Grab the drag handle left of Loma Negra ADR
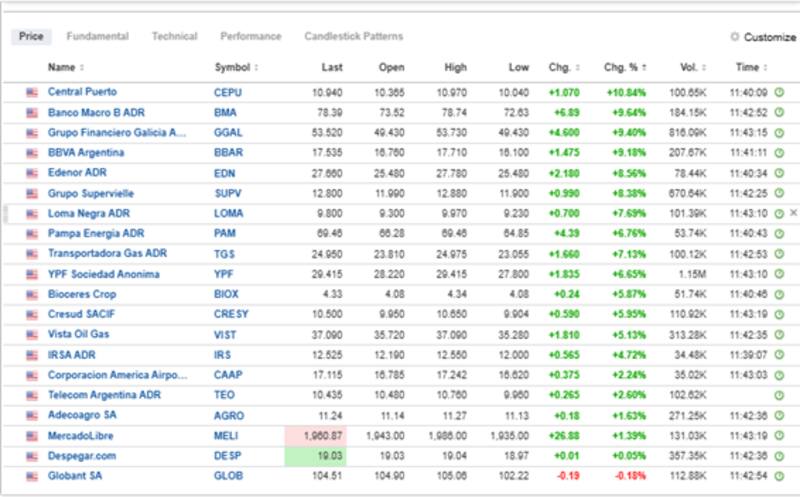The image size is (800, 497). 8,213
